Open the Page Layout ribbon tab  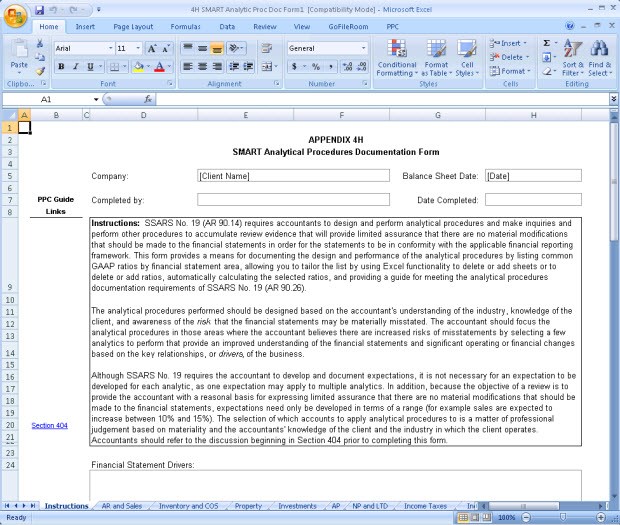click(133, 27)
